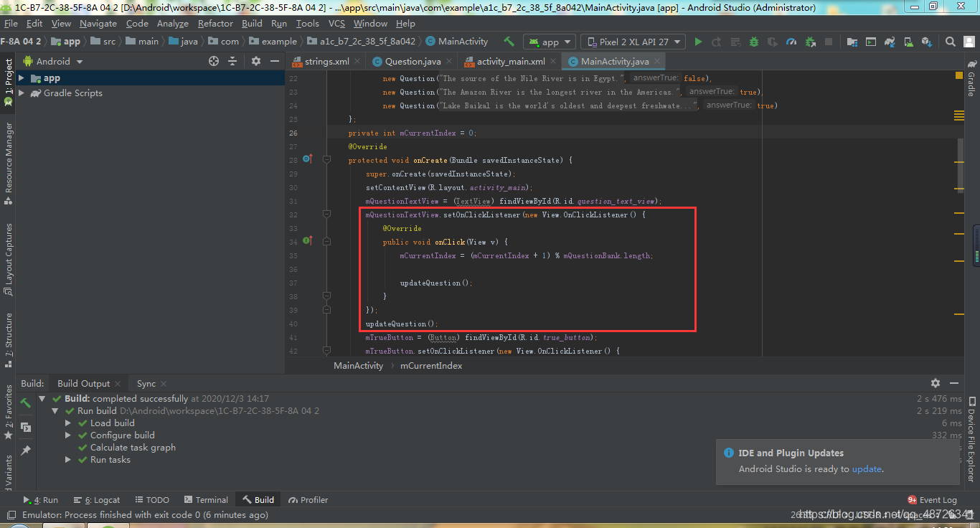Click the user avatar icon in toolbar
The width and height of the screenshot is (980, 528).
click(x=969, y=42)
